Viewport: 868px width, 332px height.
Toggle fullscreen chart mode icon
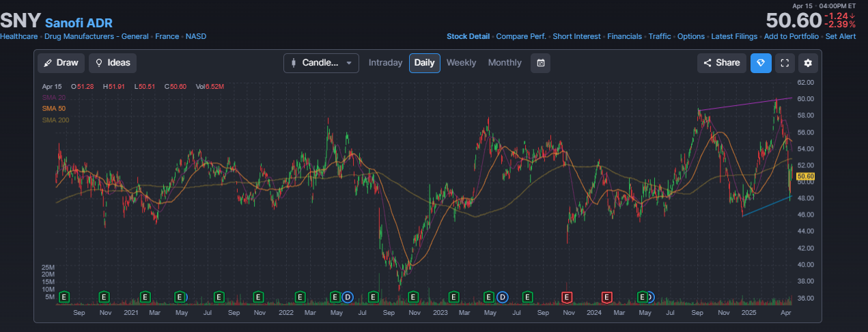pos(785,63)
